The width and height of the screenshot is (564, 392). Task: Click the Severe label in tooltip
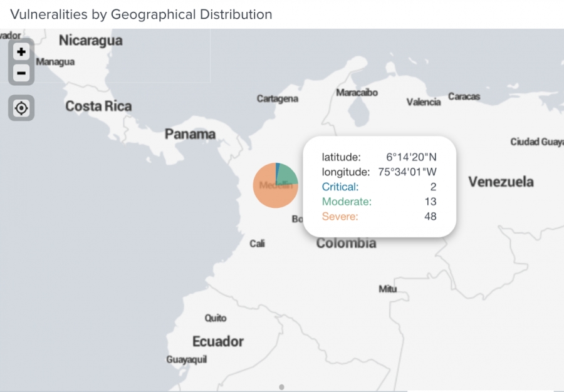[340, 217]
